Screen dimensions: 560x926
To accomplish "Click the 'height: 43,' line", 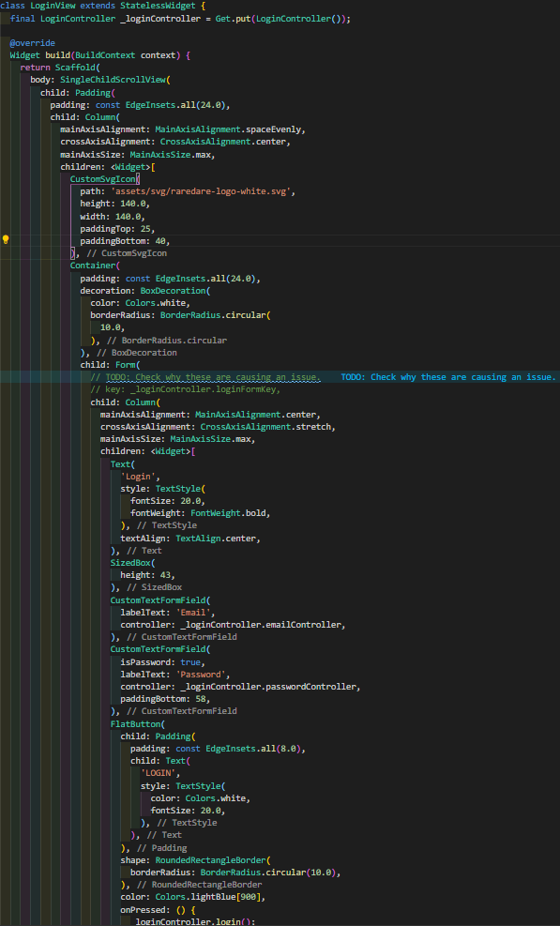I will pos(147,575).
